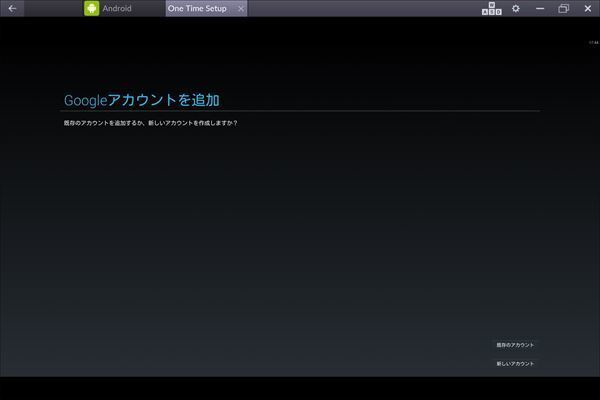The image size is (600, 400).
Task: Click the Googleアカウントを追加 heading
Action: pos(142,100)
